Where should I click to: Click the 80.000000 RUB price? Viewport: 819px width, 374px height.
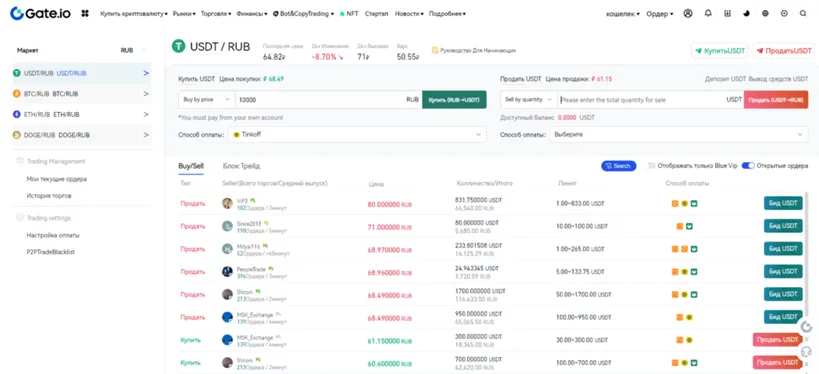[x=389, y=205]
